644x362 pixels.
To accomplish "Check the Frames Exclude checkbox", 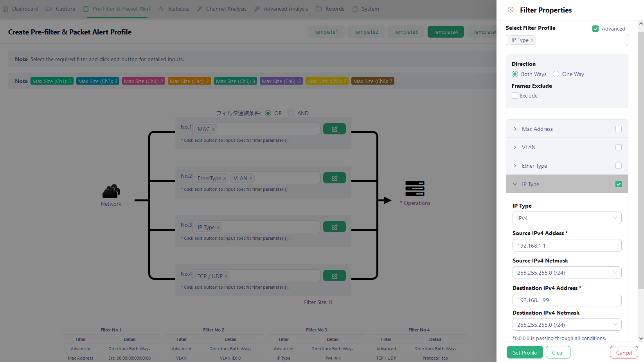I will click(x=515, y=96).
